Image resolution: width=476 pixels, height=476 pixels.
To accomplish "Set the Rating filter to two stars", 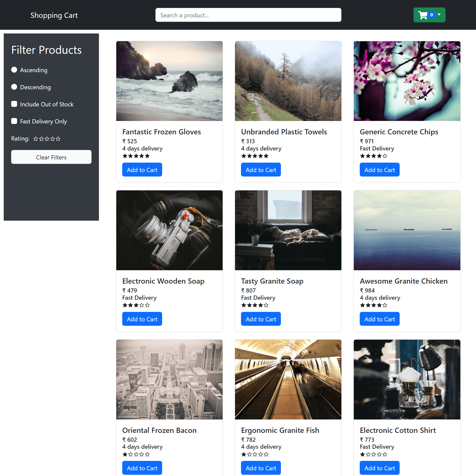I will click(41, 139).
